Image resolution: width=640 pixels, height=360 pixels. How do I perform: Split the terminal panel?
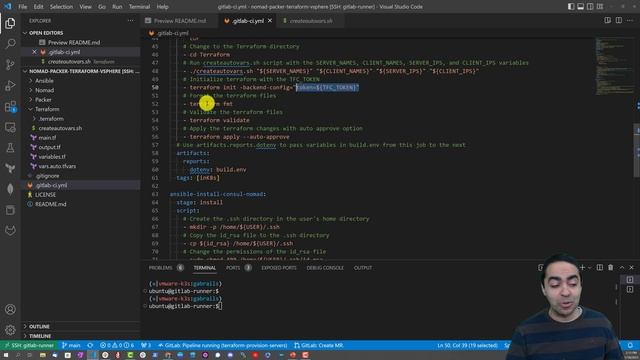(x=600, y=267)
